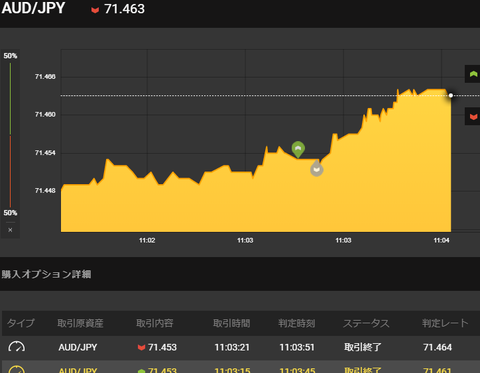
Task: Click the 判定レート column header
Action: [445, 323]
